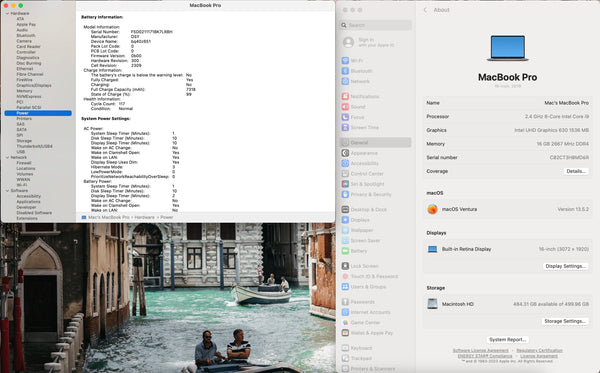The image size is (600, 373).
Task: Select Applications under Software section
Action: 28,202
